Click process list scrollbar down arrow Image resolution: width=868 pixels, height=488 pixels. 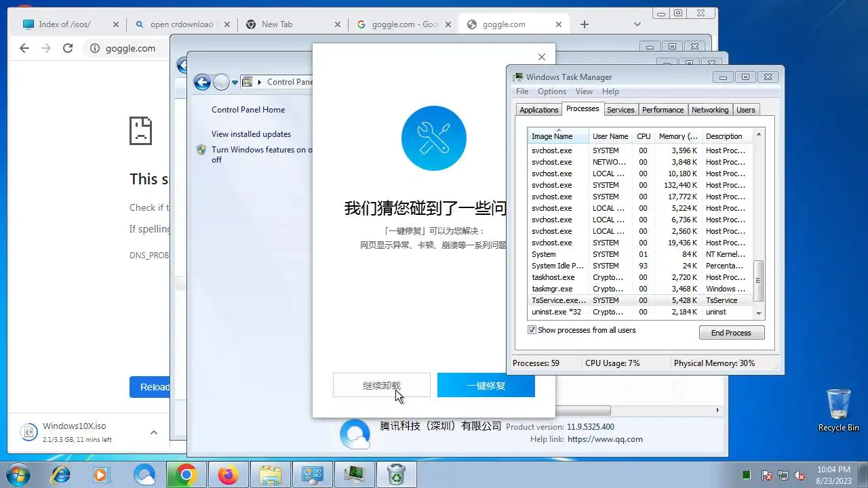pyautogui.click(x=759, y=313)
